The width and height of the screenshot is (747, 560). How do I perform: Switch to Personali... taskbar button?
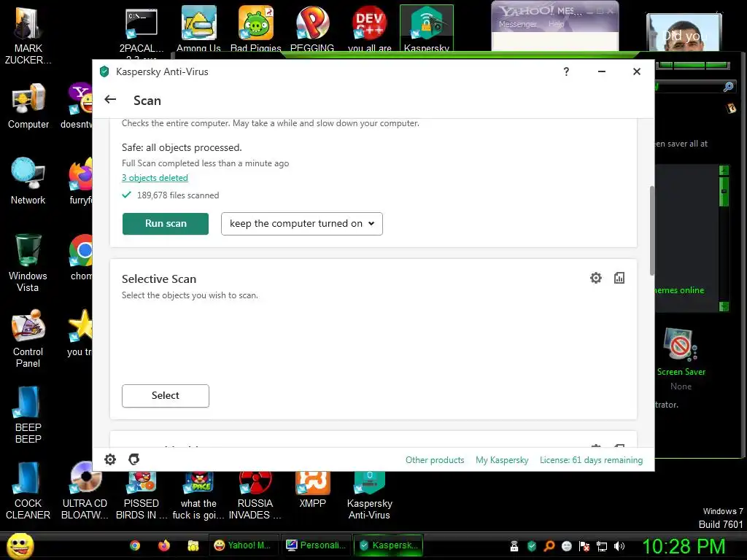(317, 545)
